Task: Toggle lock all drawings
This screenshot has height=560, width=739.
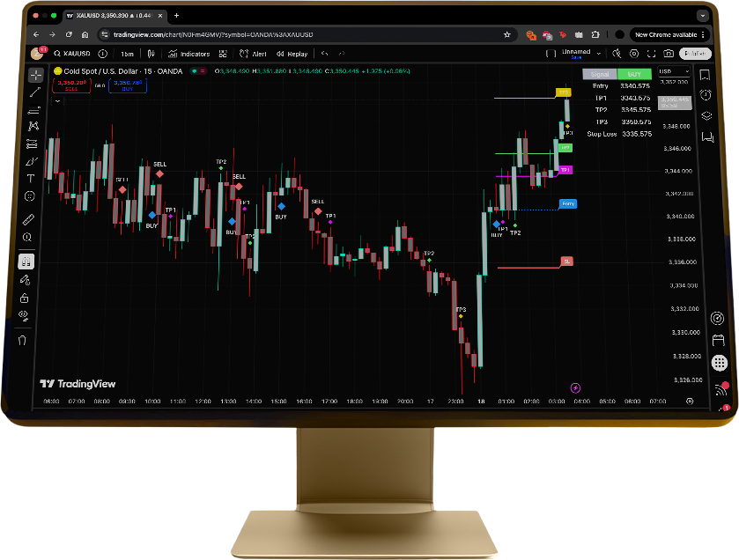Action: pos(25,298)
